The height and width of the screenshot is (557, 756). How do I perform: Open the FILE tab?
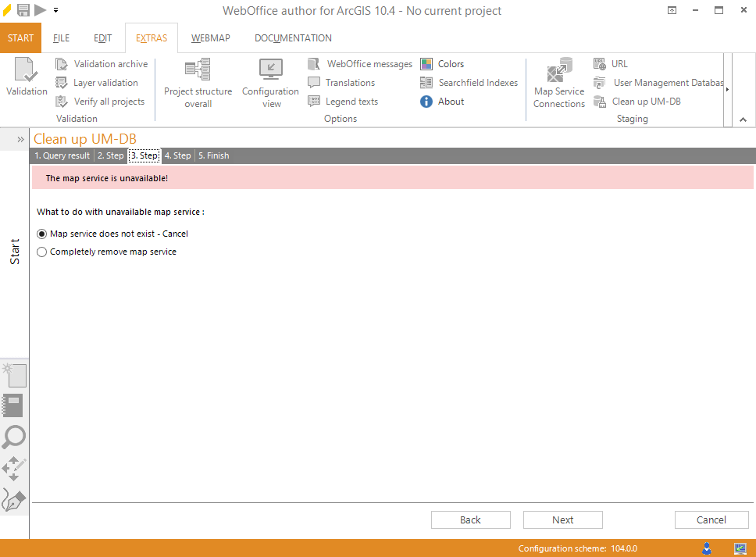click(x=61, y=38)
